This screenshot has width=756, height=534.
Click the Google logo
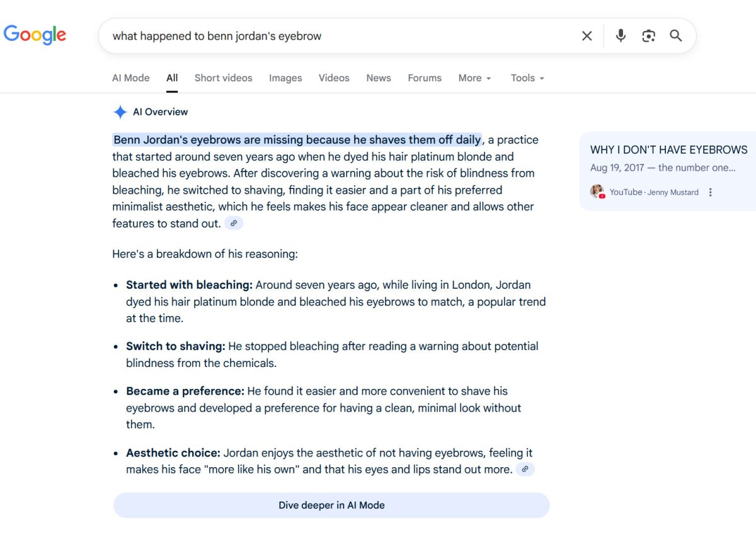point(35,35)
